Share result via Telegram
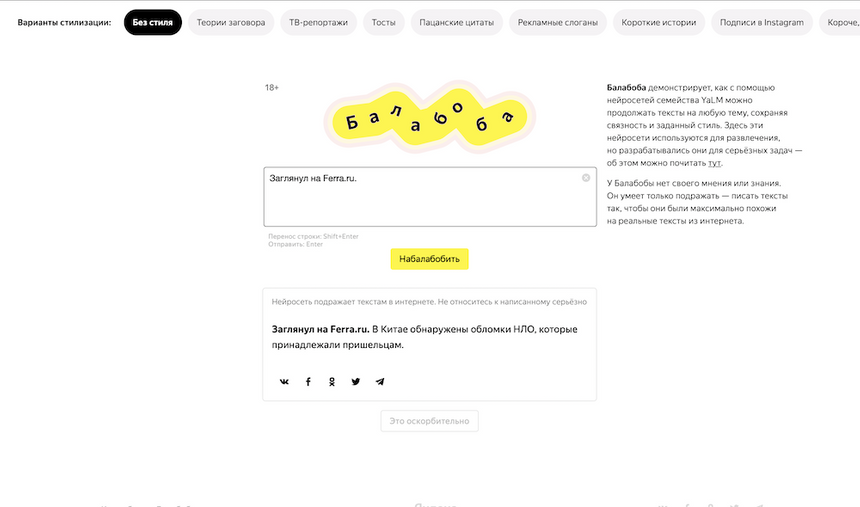Image resolution: width=860 pixels, height=507 pixels. pos(380,381)
